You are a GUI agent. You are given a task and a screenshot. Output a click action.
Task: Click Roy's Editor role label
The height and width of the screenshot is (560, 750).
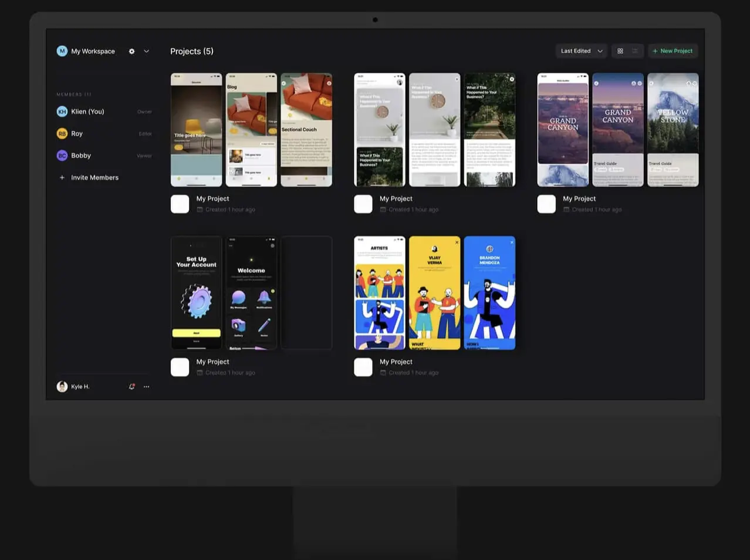[x=145, y=134]
